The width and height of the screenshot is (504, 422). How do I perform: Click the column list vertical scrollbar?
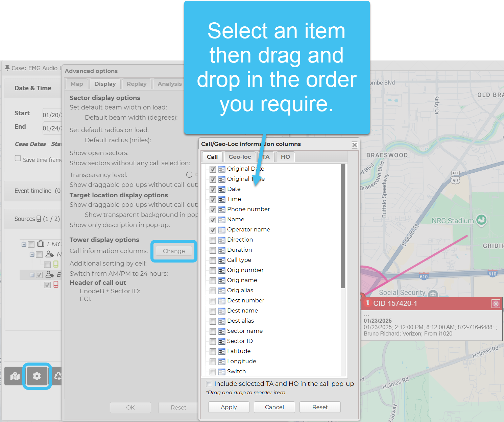343,226
